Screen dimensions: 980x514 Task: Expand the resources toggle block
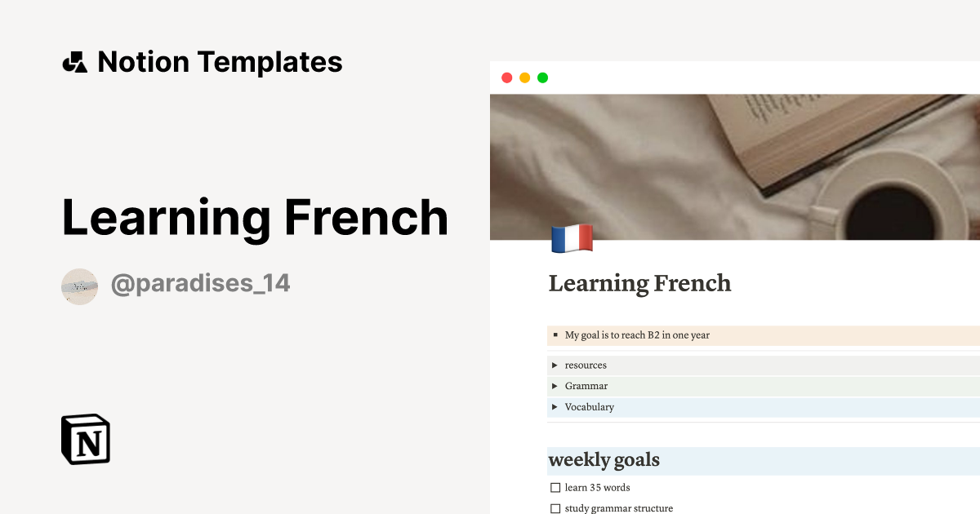tap(555, 365)
